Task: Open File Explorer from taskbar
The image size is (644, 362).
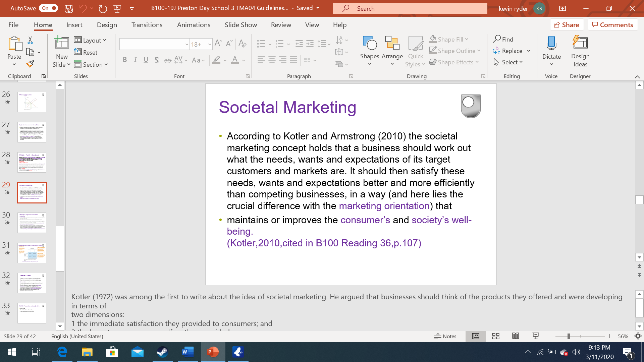Action: 87,352
